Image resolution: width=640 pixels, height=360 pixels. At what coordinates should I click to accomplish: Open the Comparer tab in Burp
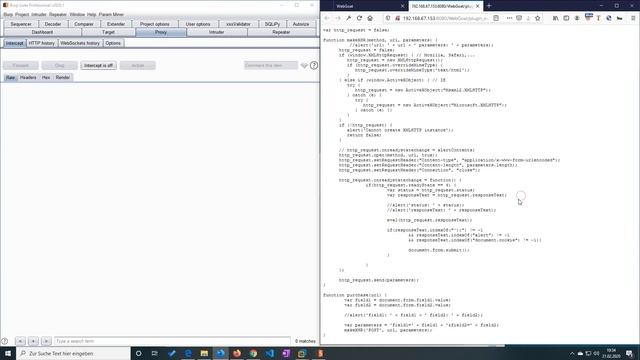84,24
